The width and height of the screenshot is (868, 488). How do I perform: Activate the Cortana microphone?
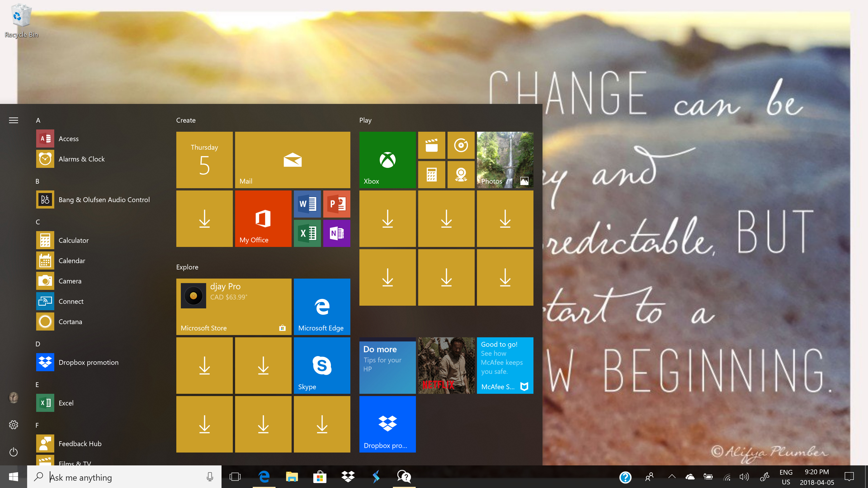(x=210, y=477)
